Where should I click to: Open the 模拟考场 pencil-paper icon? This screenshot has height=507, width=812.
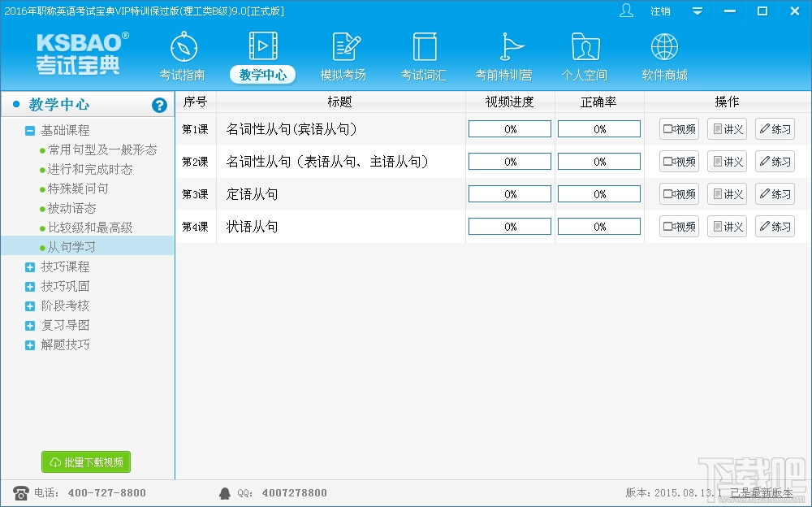click(x=346, y=46)
